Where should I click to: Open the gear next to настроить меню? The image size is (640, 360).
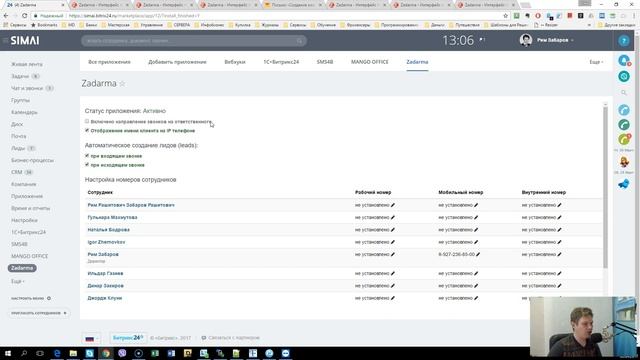tap(49, 298)
